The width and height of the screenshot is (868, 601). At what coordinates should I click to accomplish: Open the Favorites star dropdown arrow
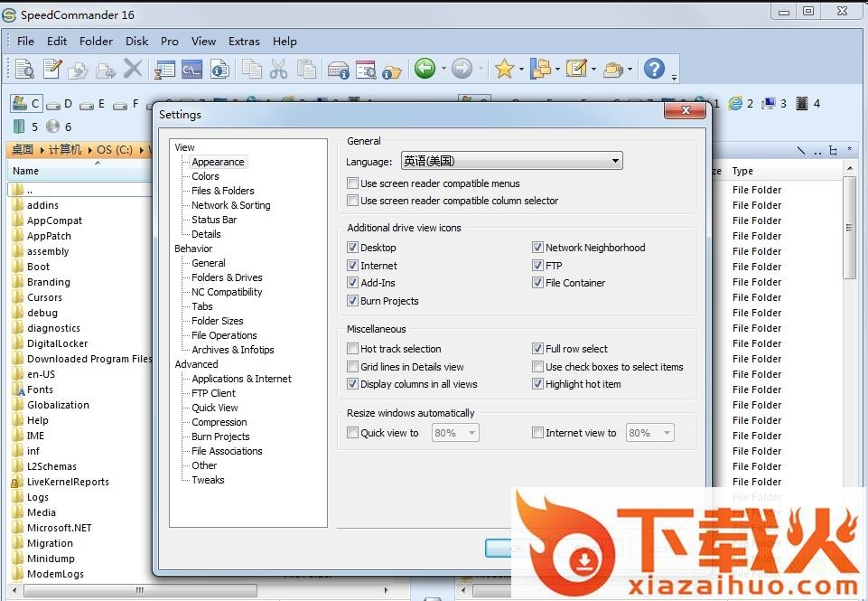point(521,70)
